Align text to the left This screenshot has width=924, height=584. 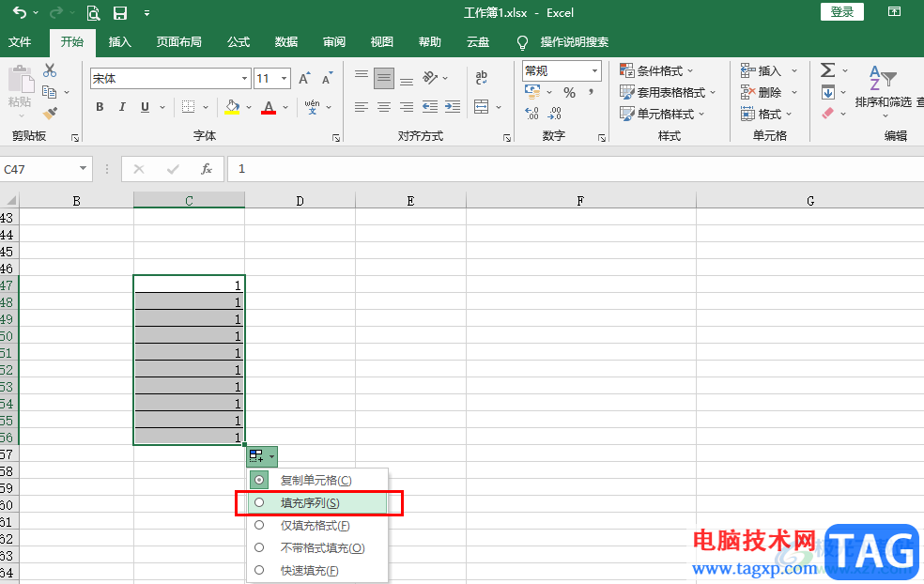click(362, 107)
